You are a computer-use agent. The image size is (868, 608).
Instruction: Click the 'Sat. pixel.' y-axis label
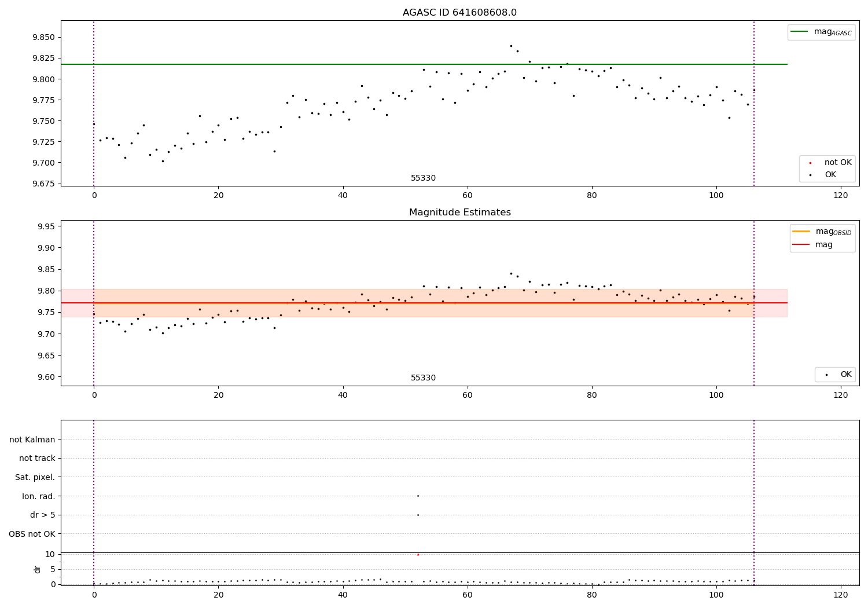(x=35, y=477)
